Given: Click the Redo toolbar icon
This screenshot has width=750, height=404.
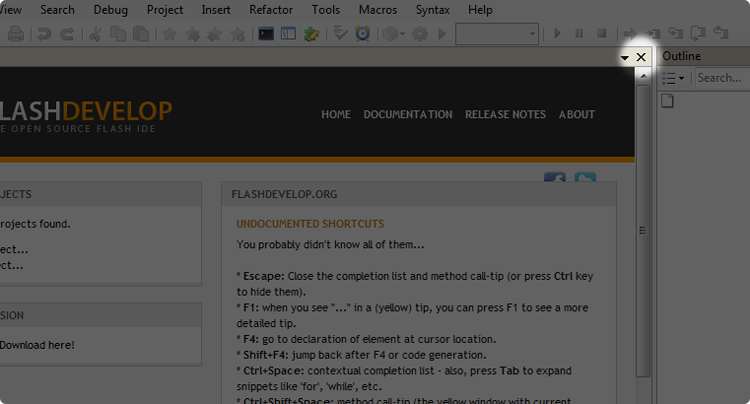Looking at the screenshot, I should [66, 34].
